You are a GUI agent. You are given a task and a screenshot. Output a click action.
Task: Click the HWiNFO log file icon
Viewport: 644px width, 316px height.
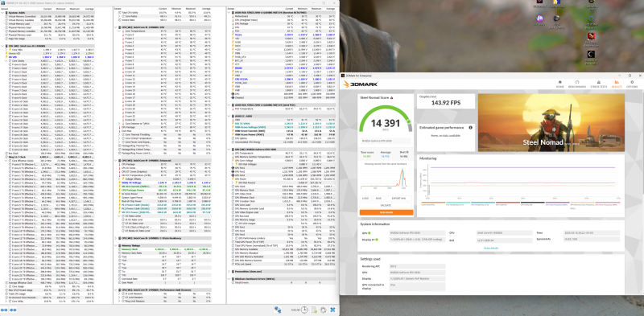point(314,310)
